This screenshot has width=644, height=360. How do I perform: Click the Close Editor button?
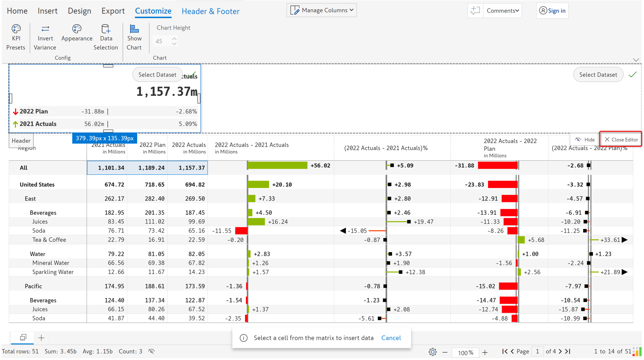(621, 139)
